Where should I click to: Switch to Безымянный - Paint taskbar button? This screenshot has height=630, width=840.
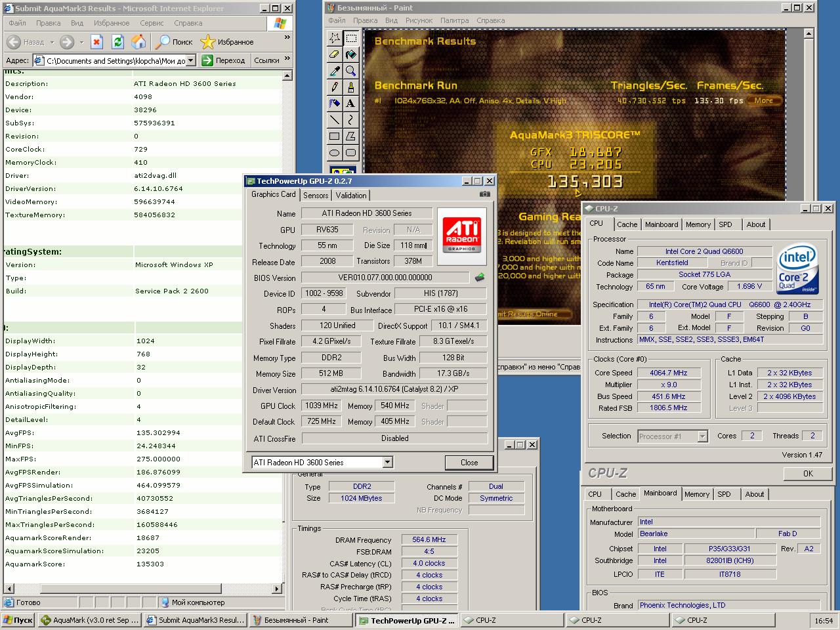301,620
